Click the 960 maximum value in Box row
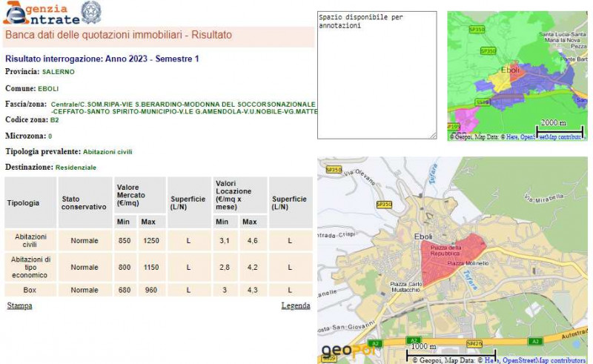This screenshot has width=593, height=364. pos(151,290)
